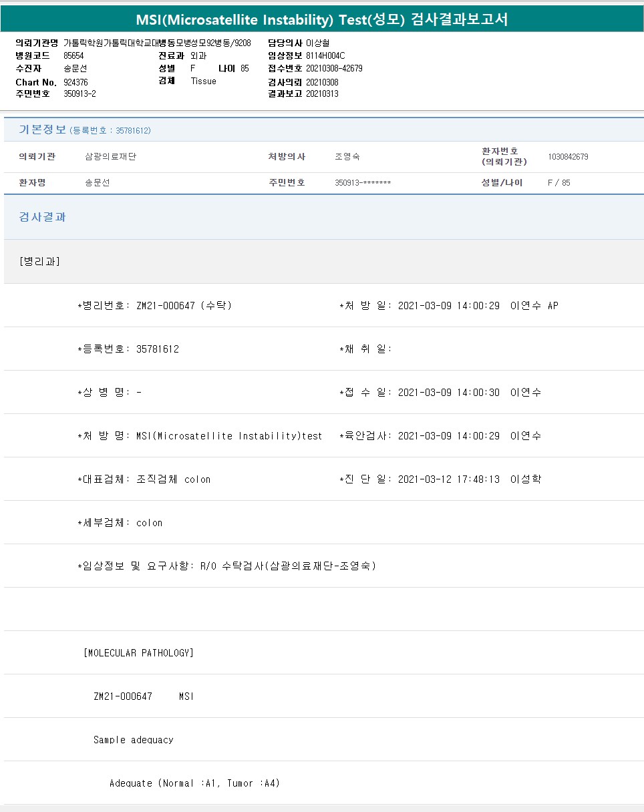Click 임상정보 및 요구사항 R/O 수탁검사 line
The image size is (644, 812).
click(x=227, y=566)
